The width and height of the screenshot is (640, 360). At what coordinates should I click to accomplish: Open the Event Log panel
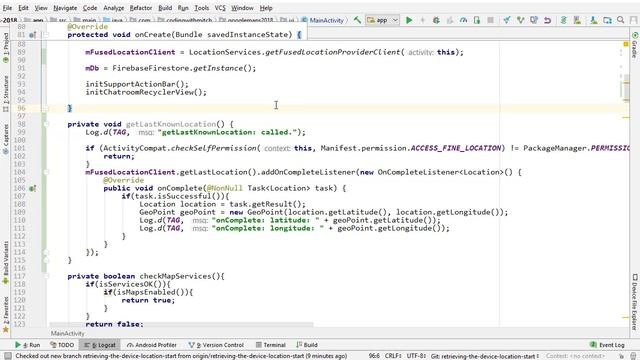(607, 345)
